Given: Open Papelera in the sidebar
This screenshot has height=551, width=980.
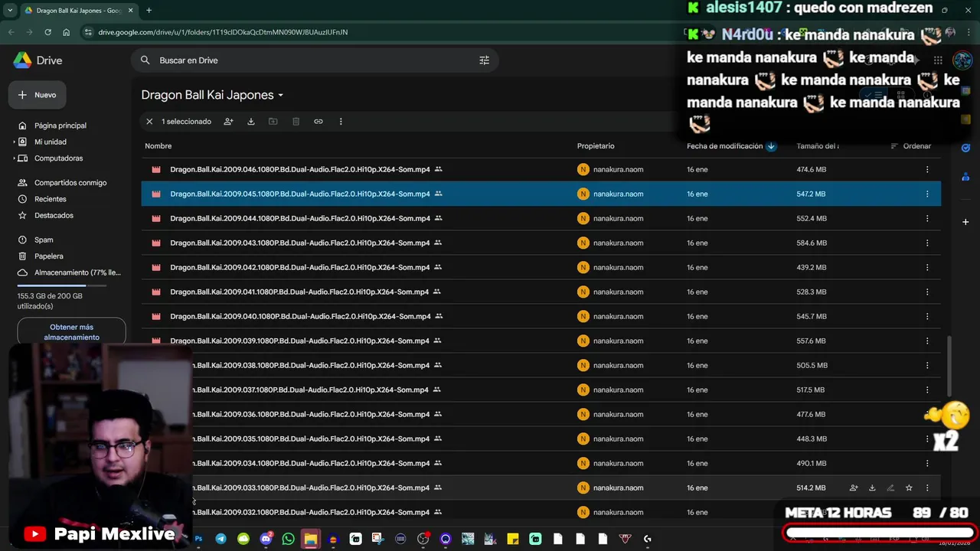Looking at the screenshot, I should coord(49,256).
